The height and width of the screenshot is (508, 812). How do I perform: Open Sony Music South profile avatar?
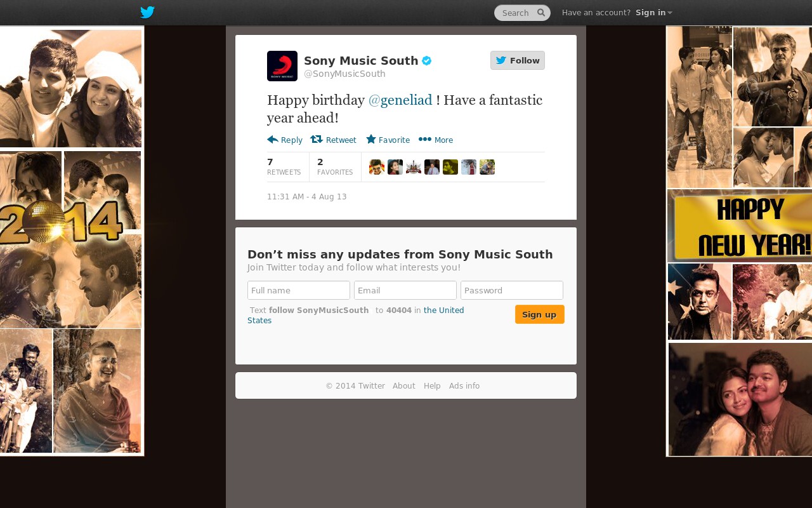click(x=282, y=66)
